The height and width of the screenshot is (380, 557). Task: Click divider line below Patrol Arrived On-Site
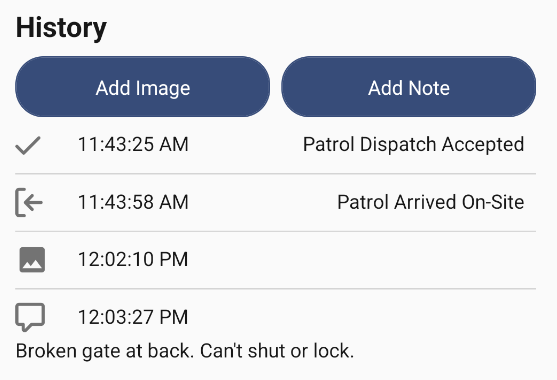pos(275,231)
